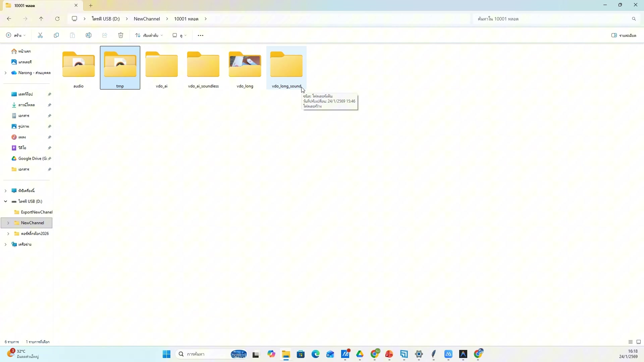
Task: Open the New (create) button menu
Action: click(x=15, y=35)
